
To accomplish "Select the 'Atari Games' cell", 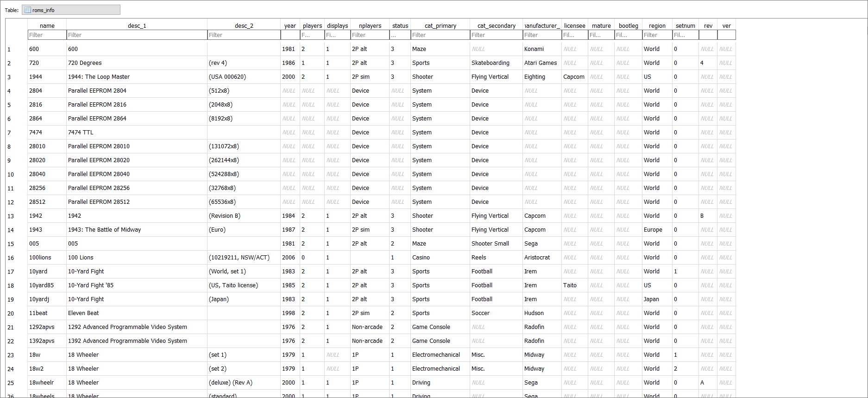I will click(542, 63).
